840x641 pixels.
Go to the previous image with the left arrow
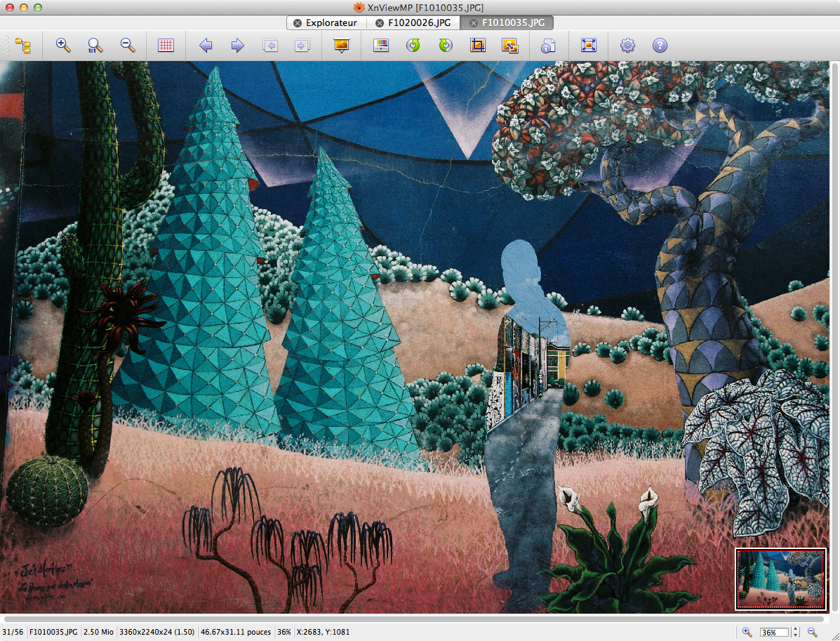[206, 46]
